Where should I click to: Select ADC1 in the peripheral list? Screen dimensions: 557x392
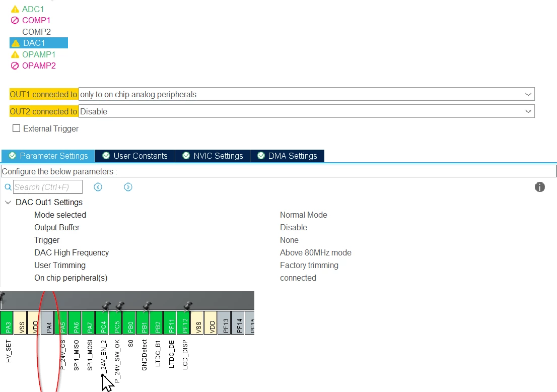coord(33,9)
